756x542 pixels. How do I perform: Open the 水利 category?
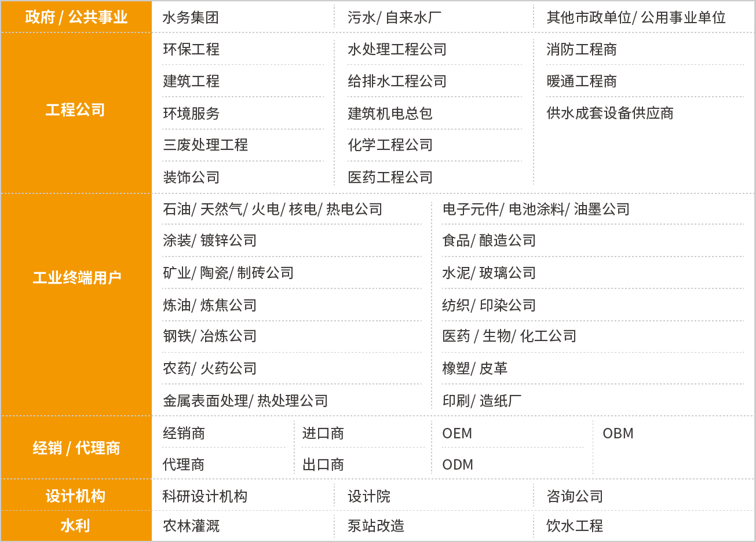pyautogui.click(x=76, y=526)
